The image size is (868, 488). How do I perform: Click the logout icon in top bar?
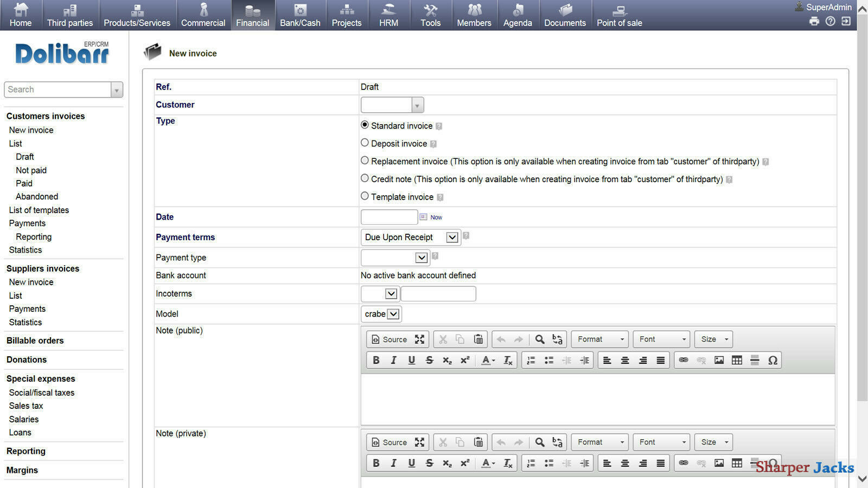pos(846,21)
